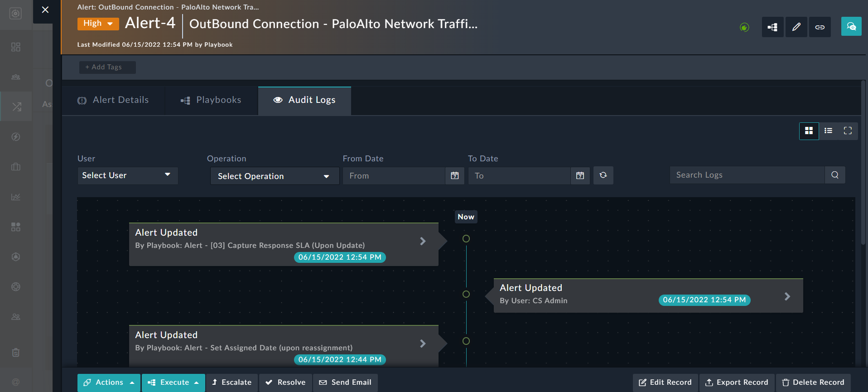Open the Select Operation dropdown

coord(274,176)
